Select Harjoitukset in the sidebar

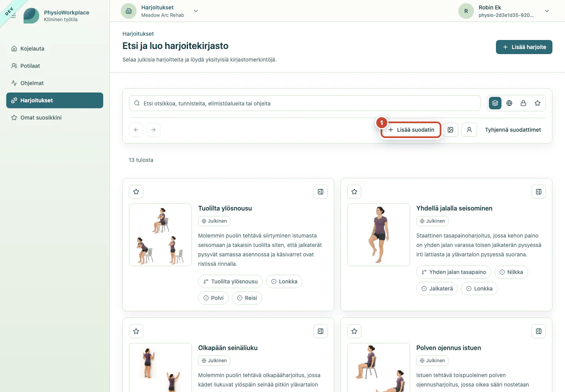click(x=55, y=100)
